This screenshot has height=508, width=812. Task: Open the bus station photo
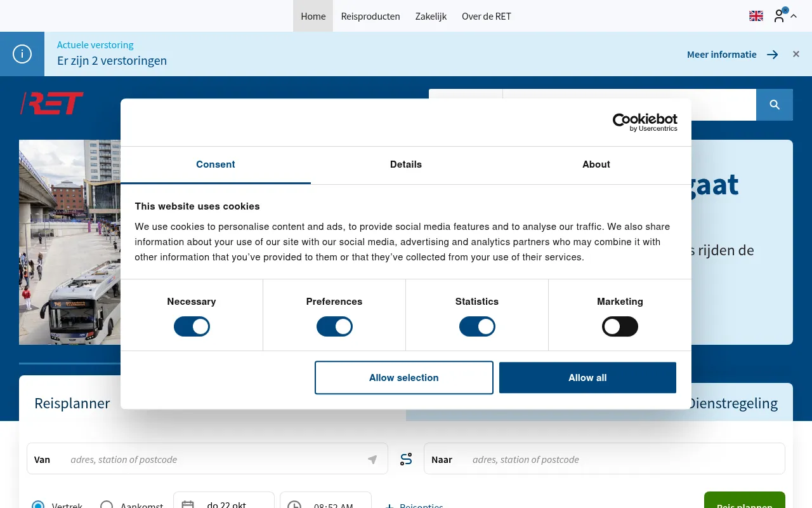(x=70, y=243)
